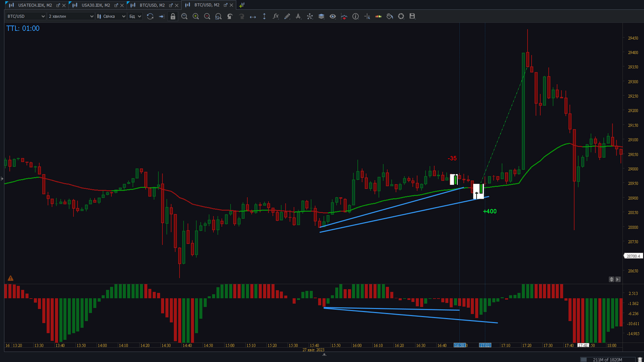This screenshot has width=644, height=362.
Task: Toggle the lock icon in the toolbar
Action: 173,16
